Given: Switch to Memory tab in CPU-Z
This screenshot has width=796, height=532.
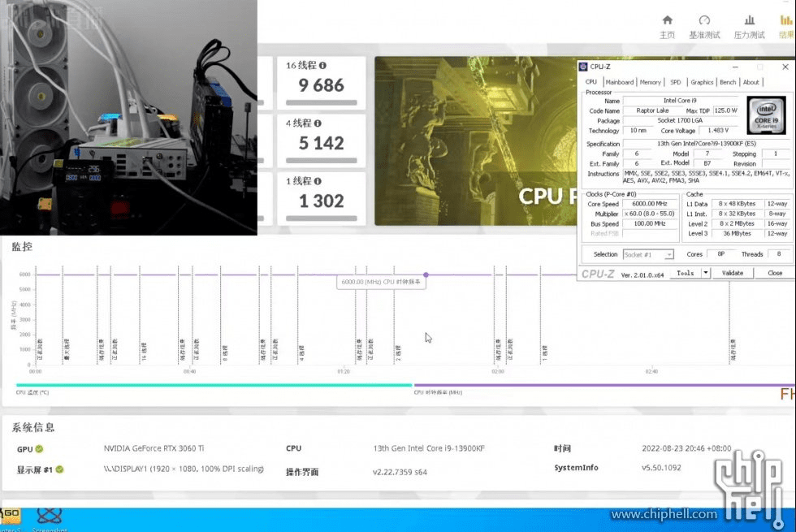Looking at the screenshot, I should coord(651,82).
